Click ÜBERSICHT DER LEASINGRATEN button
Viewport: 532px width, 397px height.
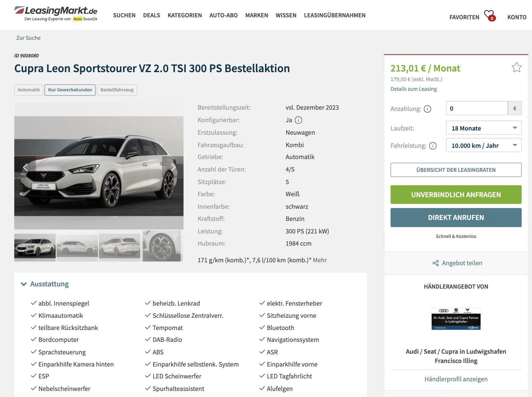point(456,170)
